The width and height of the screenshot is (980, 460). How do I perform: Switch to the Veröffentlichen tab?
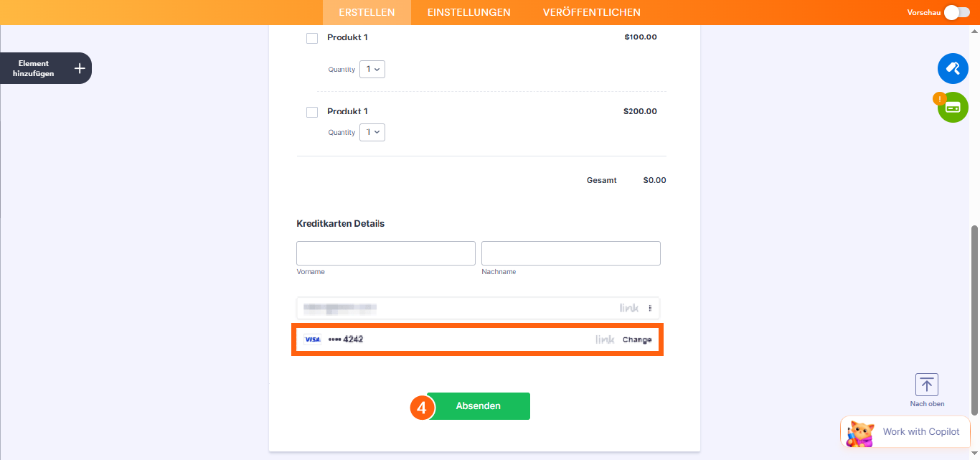591,12
